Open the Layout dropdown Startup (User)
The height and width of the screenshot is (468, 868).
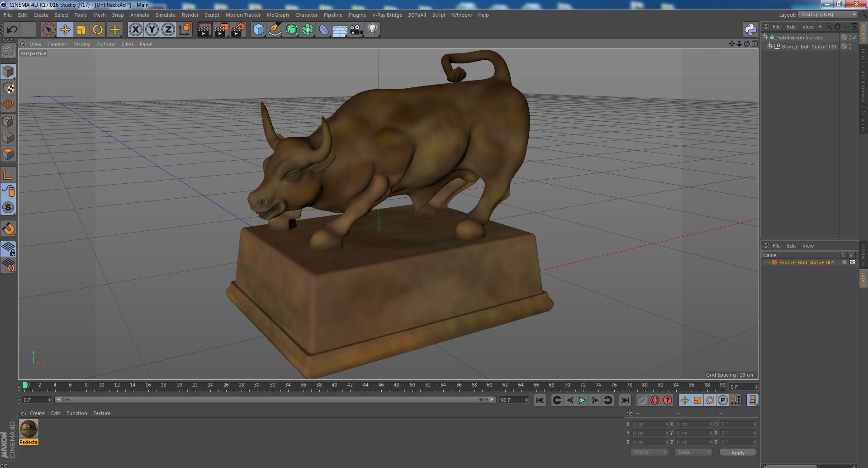[828, 14]
